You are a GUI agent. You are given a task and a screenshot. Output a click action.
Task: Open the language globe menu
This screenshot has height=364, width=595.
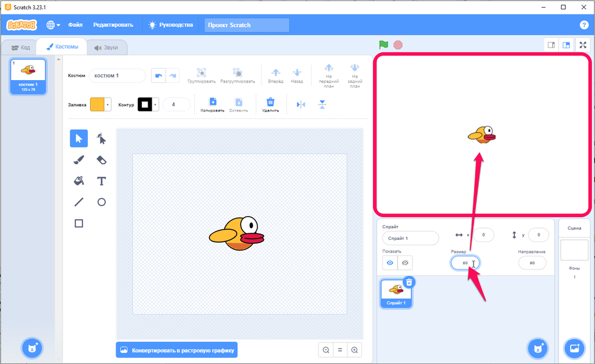coord(53,25)
